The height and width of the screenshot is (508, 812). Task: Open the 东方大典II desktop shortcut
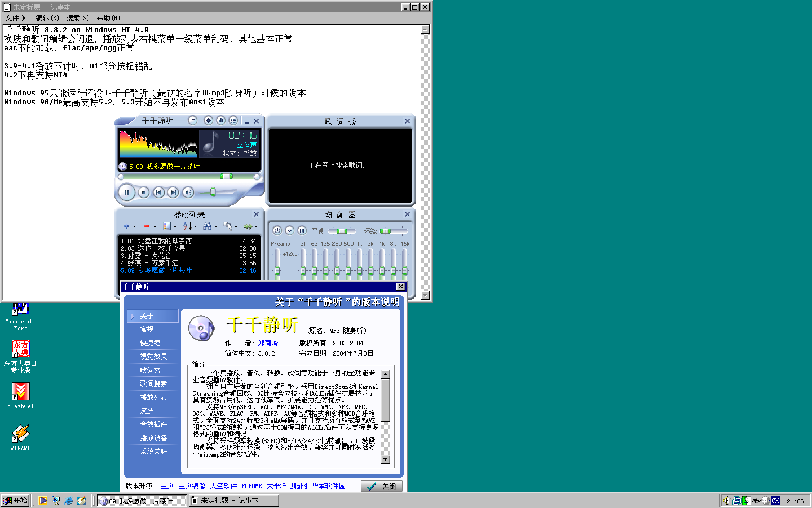point(20,356)
